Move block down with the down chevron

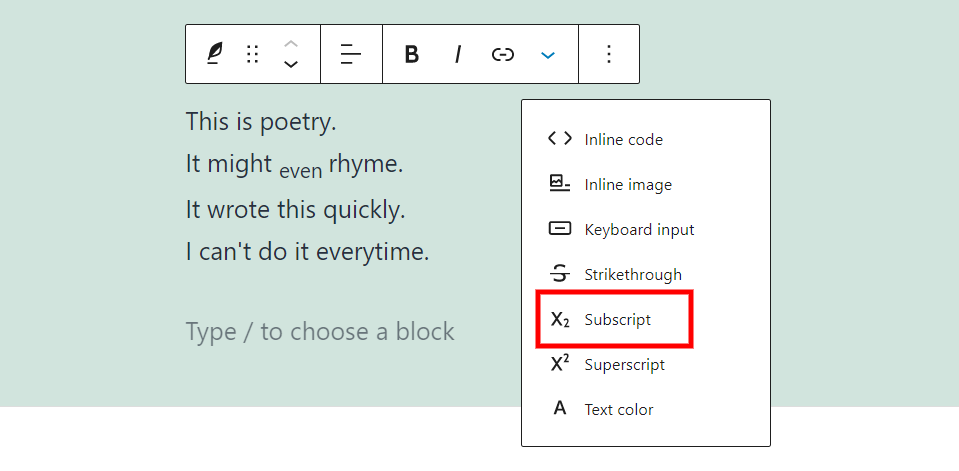click(291, 65)
